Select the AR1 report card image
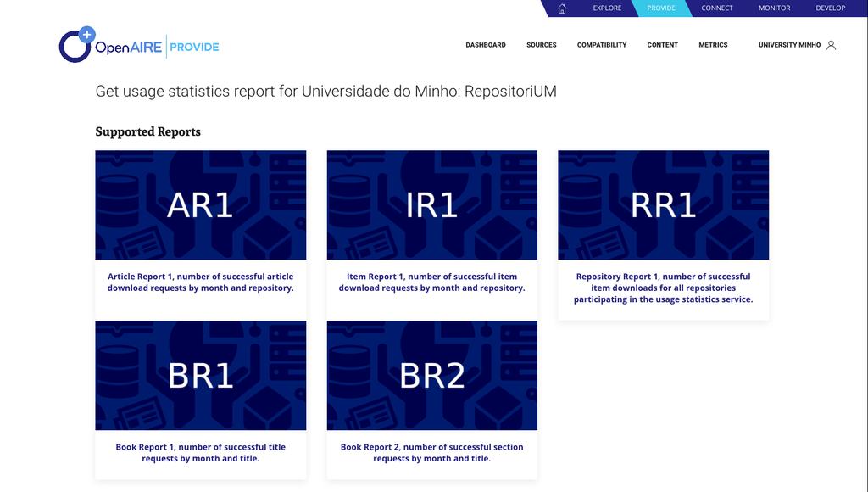The image size is (868, 492). [x=200, y=205]
